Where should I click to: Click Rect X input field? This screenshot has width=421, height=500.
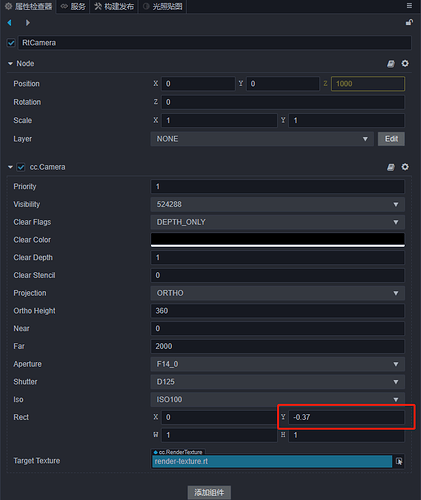coord(219,417)
